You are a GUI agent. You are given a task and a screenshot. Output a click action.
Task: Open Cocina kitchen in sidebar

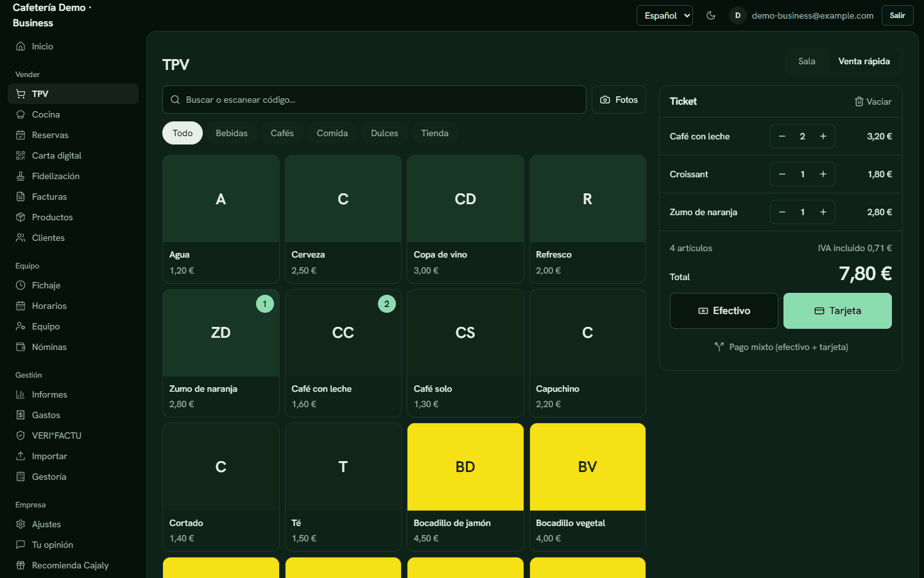pyautogui.click(x=73, y=114)
